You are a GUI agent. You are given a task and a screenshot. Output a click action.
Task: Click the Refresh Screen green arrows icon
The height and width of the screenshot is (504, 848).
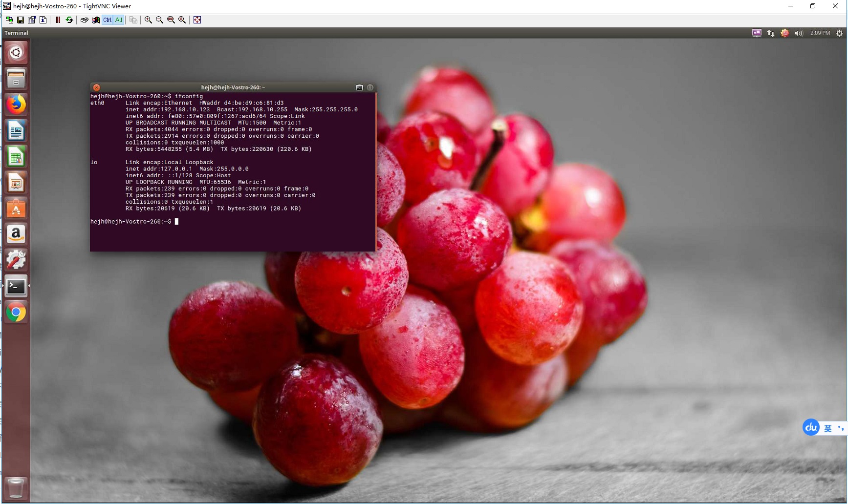point(69,20)
